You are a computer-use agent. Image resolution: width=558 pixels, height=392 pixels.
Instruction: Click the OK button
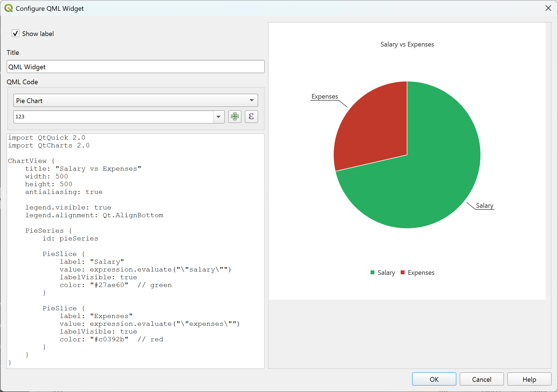click(434, 379)
